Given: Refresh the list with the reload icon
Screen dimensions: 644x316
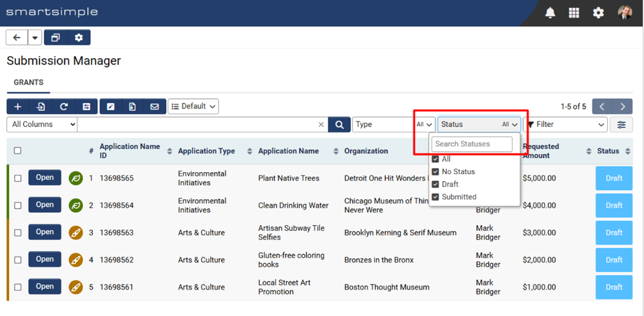Looking at the screenshot, I should (x=64, y=106).
